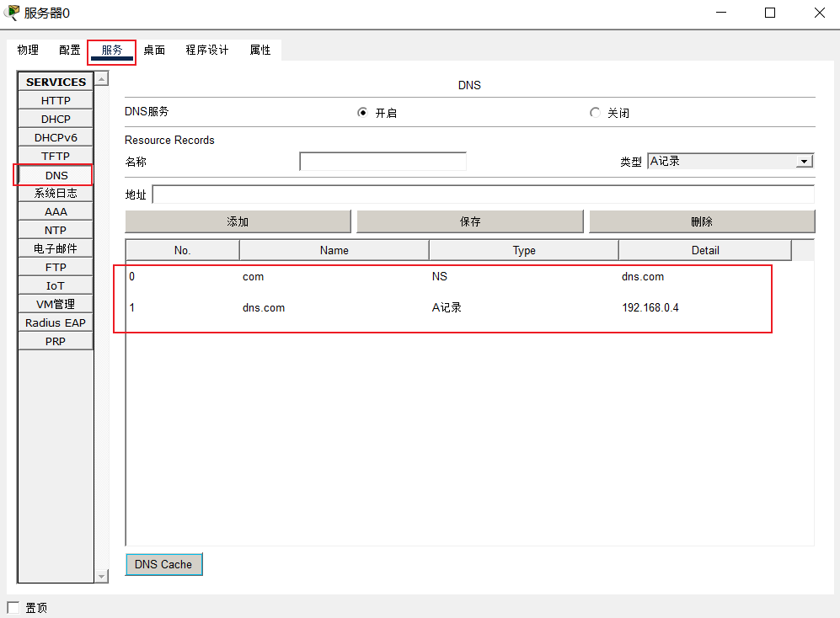Click the 保存 button

coord(470,221)
